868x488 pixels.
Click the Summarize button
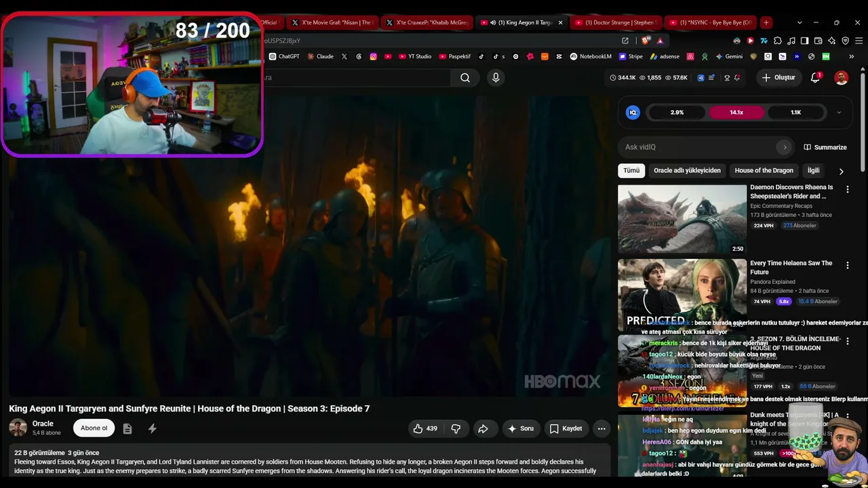pyautogui.click(x=825, y=147)
